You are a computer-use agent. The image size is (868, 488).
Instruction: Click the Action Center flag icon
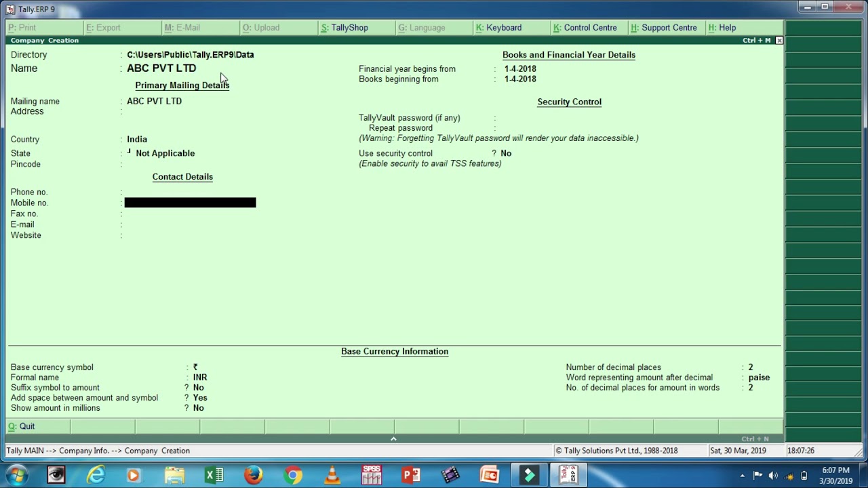[x=757, y=475]
